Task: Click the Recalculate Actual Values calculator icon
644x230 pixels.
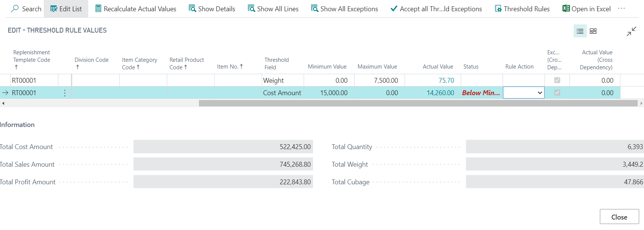Action: tap(98, 9)
